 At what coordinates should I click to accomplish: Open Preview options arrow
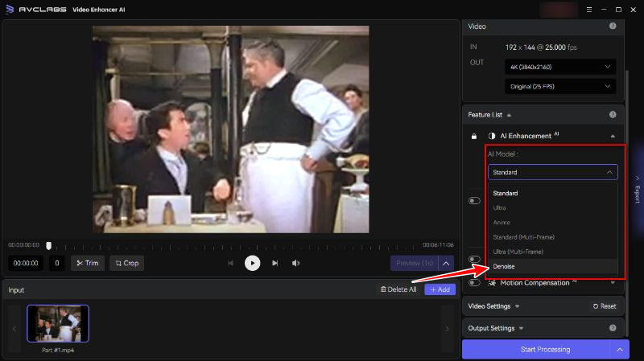click(x=446, y=264)
